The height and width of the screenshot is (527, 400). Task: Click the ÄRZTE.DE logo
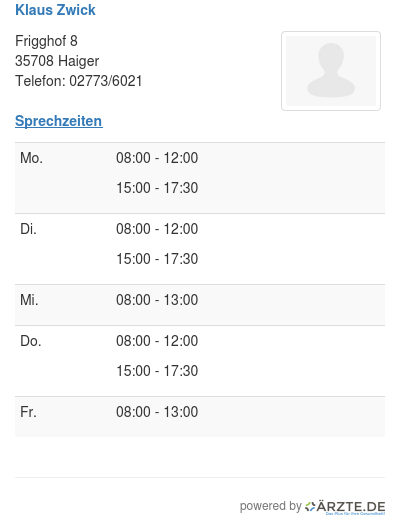345,507
